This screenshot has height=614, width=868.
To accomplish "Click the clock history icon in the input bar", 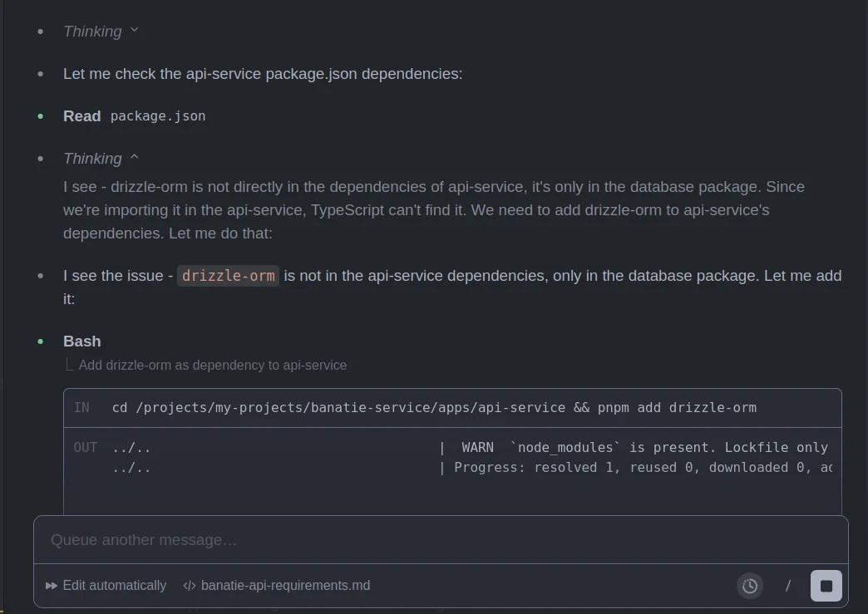I will pyautogui.click(x=750, y=586).
